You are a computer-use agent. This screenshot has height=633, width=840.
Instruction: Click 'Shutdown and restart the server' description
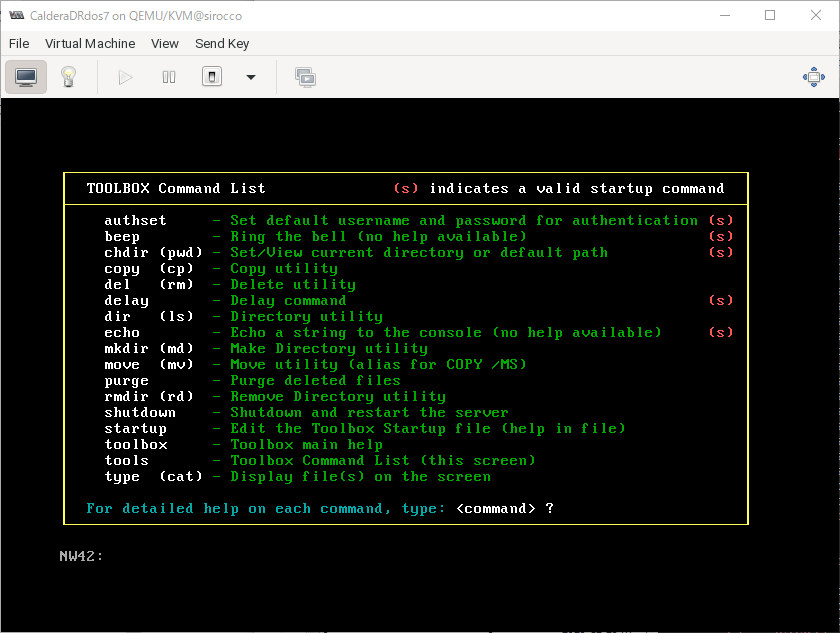click(370, 412)
